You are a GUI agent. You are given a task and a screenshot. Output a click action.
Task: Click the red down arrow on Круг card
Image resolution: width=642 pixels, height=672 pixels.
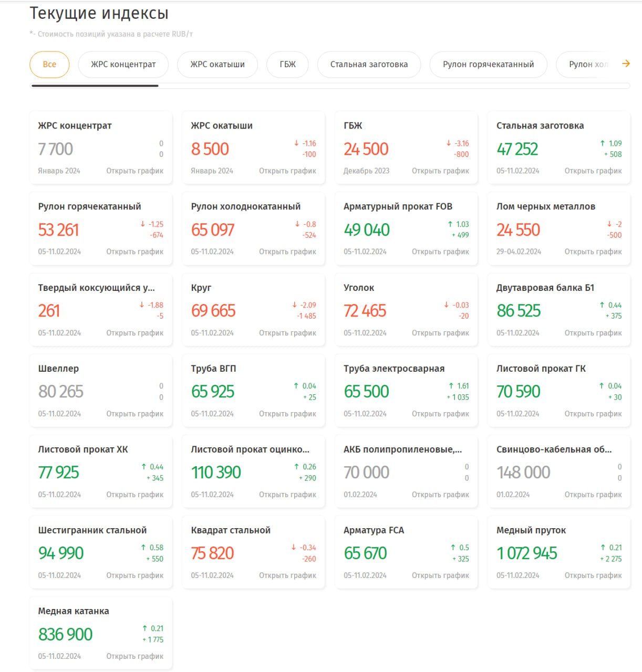295,305
